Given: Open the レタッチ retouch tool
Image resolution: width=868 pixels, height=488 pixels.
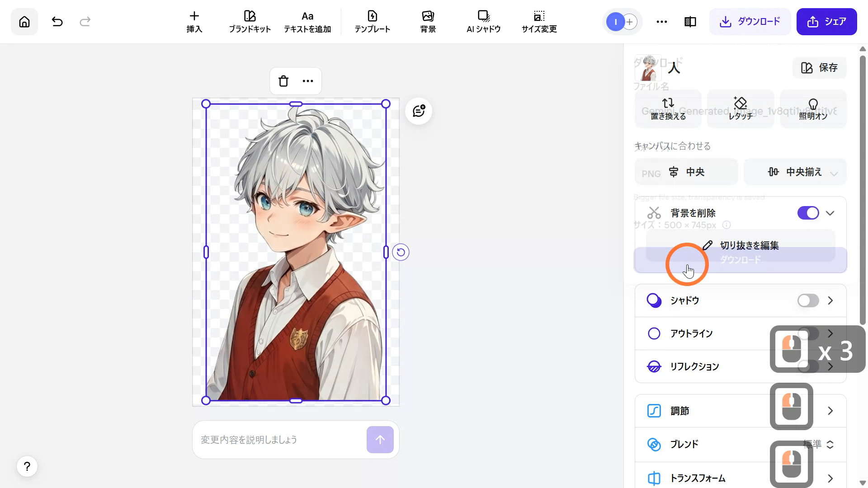Looking at the screenshot, I should coord(741,109).
